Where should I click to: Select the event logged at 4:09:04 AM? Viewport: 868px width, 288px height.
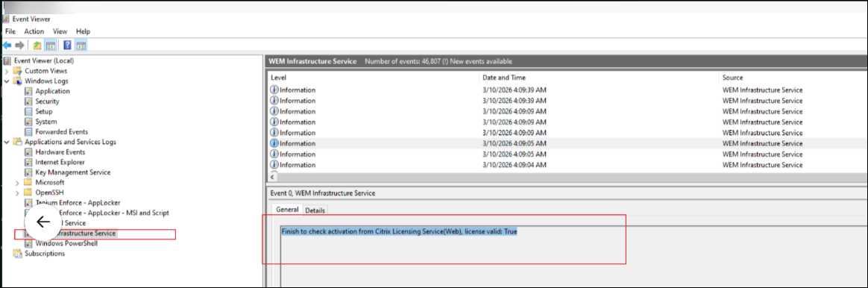pyautogui.click(x=567, y=165)
